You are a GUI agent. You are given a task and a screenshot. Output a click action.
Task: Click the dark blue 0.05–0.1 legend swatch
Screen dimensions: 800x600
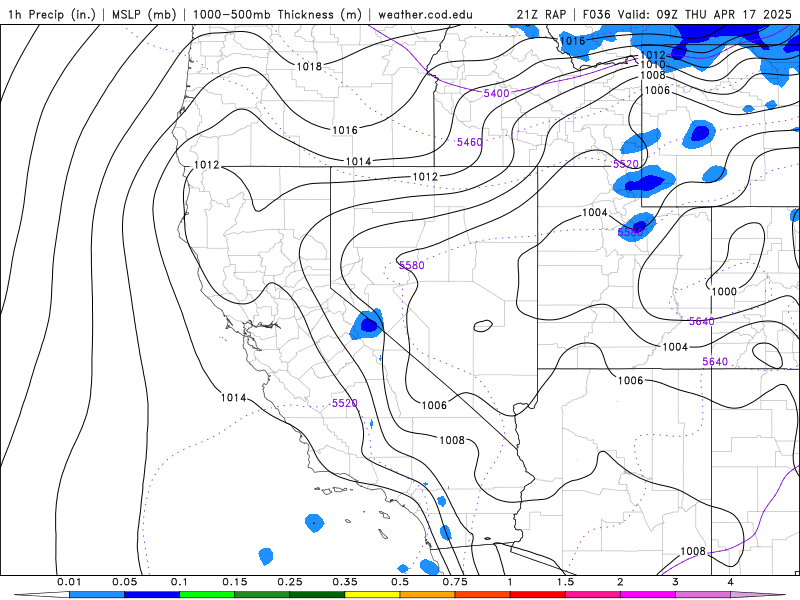(152, 595)
